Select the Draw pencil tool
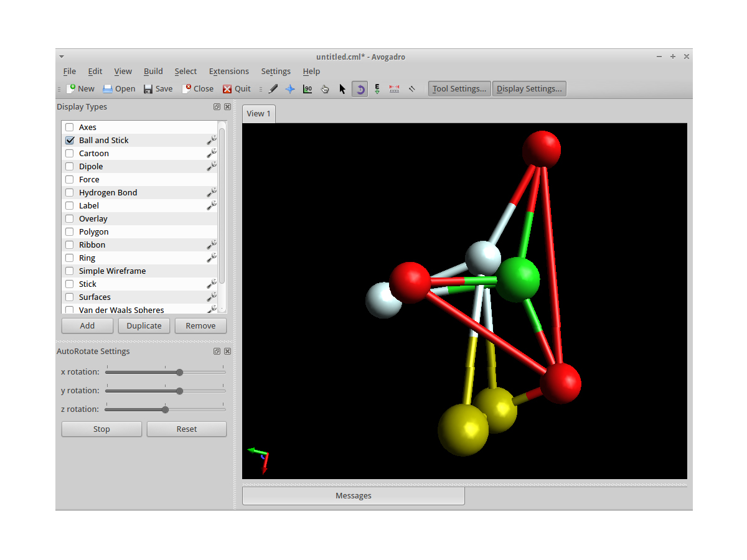Image resolution: width=747 pixels, height=560 pixels. point(273,89)
